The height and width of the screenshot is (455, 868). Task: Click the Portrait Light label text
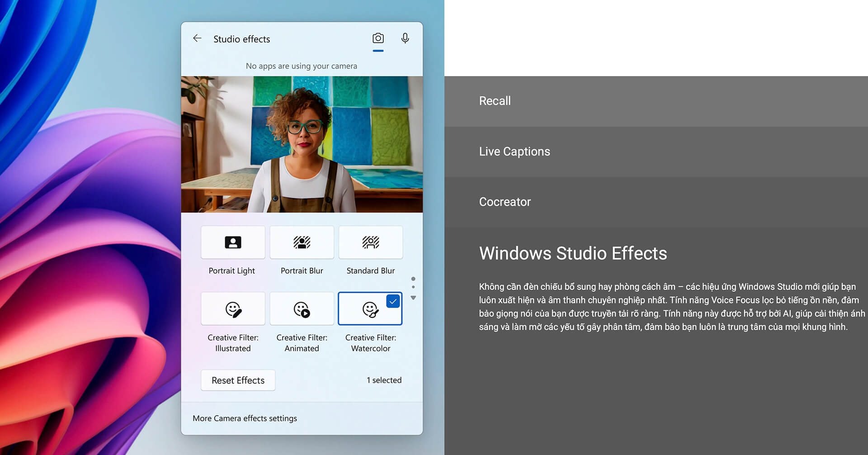click(231, 270)
